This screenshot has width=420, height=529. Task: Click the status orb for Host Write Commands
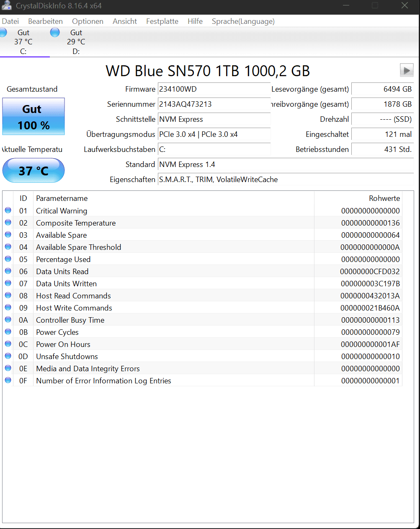pos(8,307)
